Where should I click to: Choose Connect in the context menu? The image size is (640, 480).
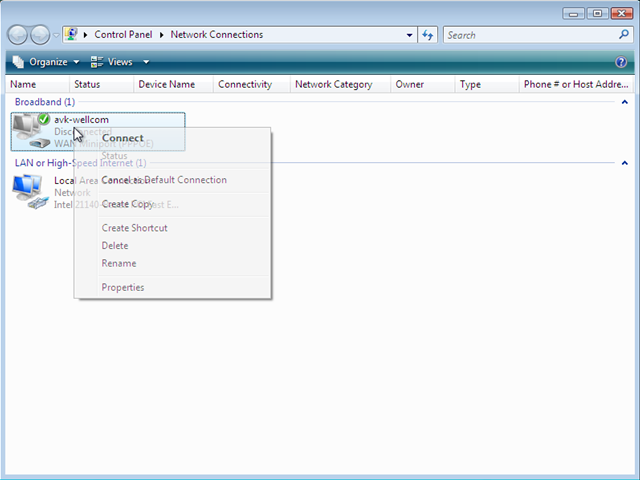(172, 138)
